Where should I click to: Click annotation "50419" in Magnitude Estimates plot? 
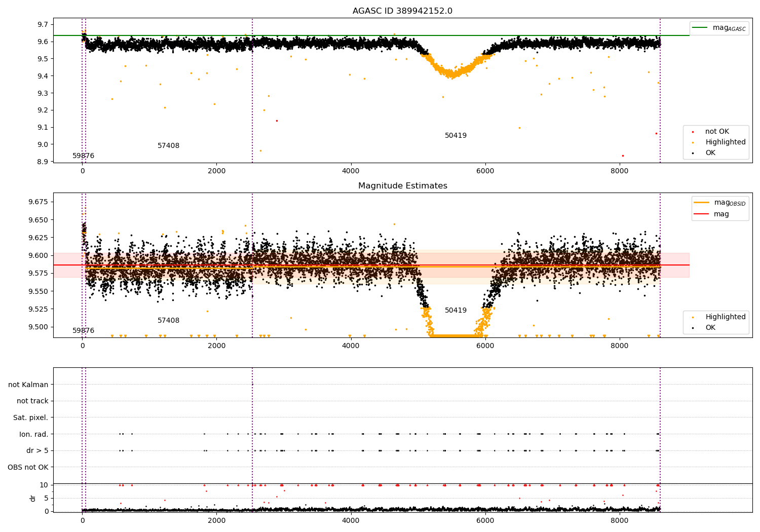pos(455,311)
